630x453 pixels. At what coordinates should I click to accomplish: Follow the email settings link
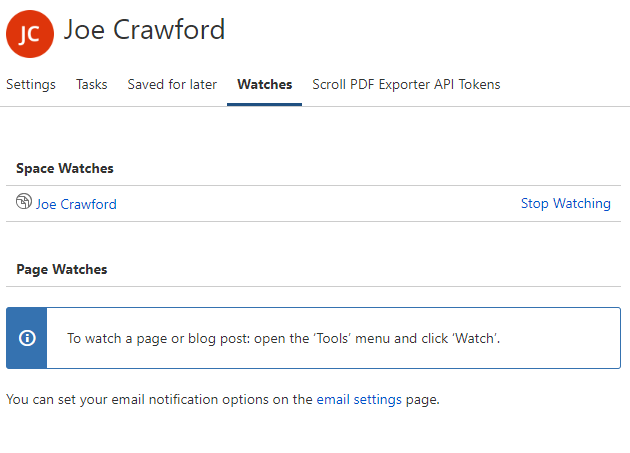coord(359,400)
